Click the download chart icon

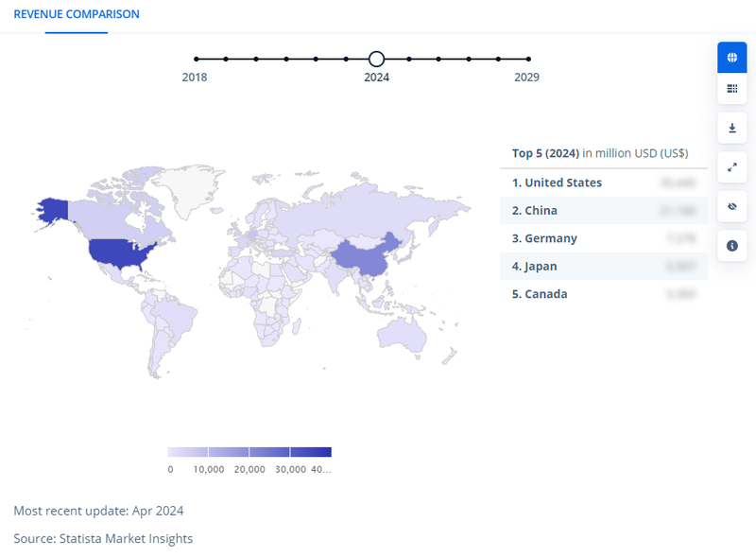click(731, 128)
